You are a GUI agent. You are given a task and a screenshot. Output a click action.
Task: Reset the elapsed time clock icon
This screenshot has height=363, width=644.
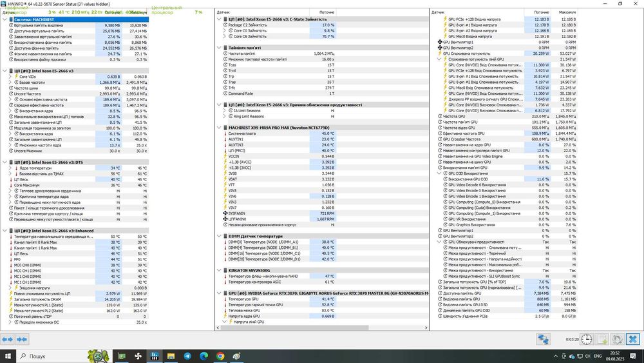(x=587, y=340)
